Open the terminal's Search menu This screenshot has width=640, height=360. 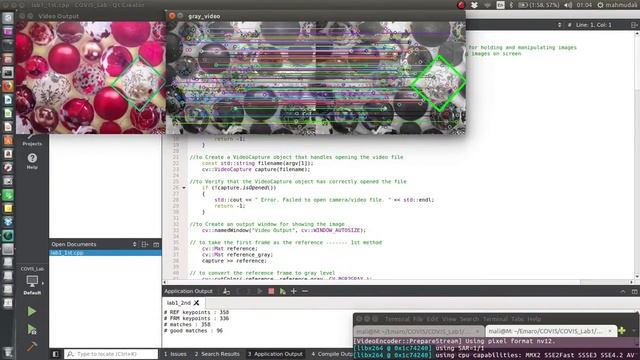469,319
